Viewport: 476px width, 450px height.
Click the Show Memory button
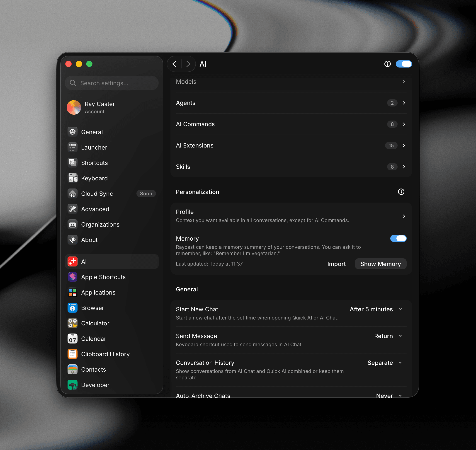381,264
